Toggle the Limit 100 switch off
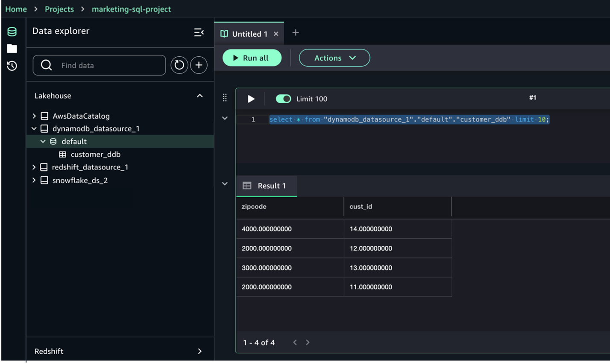Screen dimensions: 610x364 point(283,99)
